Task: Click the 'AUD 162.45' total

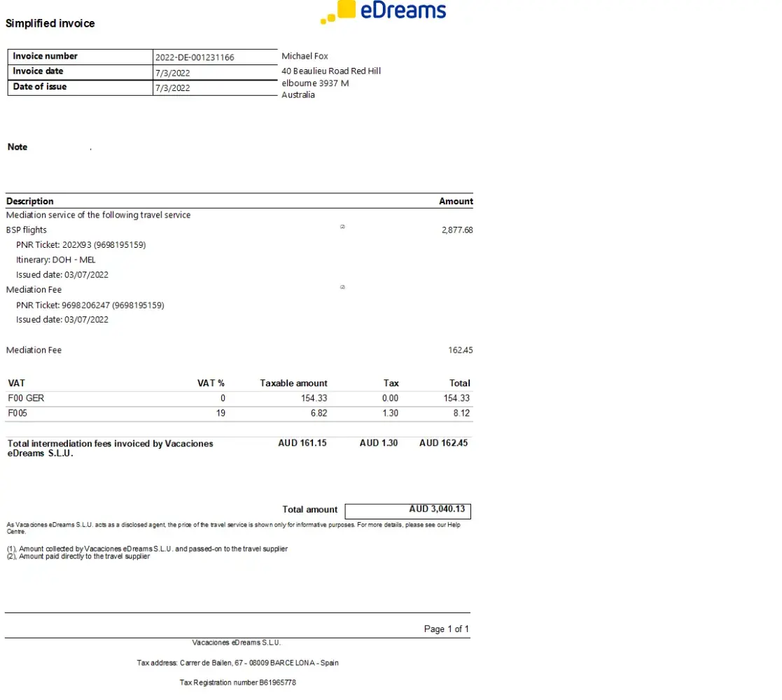Action: pos(443,442)
